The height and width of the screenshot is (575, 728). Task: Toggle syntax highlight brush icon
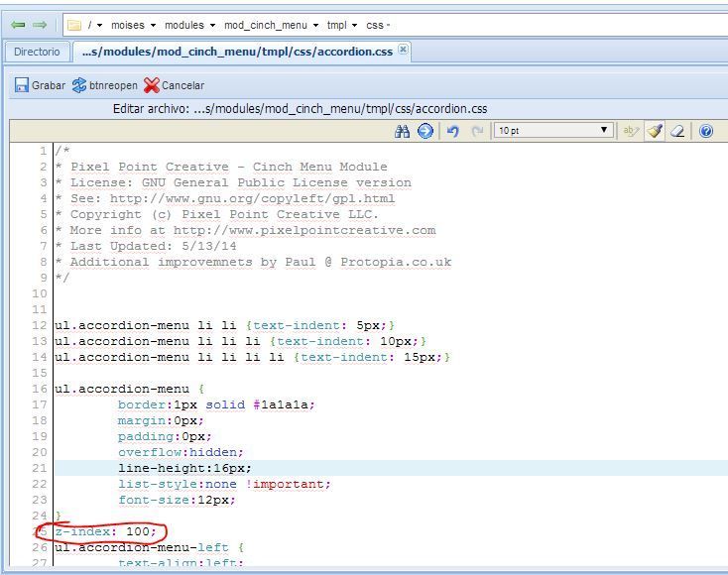pyautogui.click(x=655, y=131)
